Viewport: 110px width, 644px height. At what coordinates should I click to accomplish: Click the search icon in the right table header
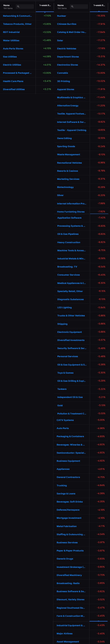[x=72, y=7]
